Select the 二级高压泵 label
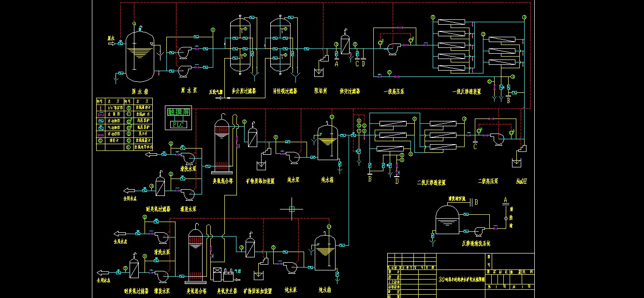The width and height of the screenshot is (644, 298). 488,181
